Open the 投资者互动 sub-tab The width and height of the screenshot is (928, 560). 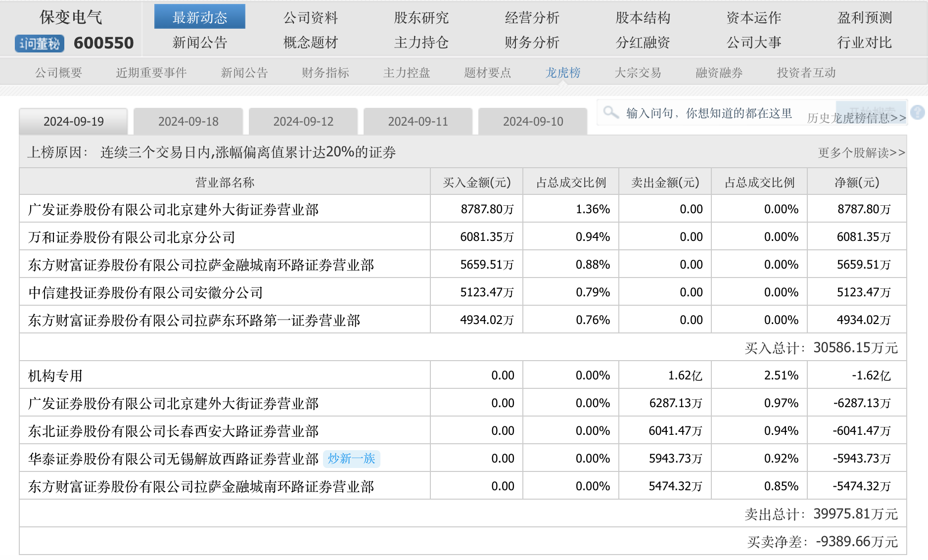tap(806, 73)
